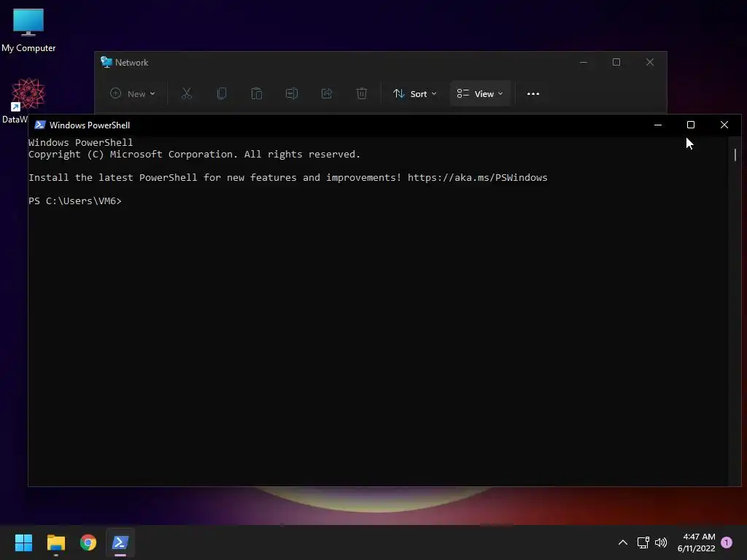The width and height of the screenshot is (747, 560).
Task: Click the Copy icon in Network toolbar
Action: pos(222,94)
